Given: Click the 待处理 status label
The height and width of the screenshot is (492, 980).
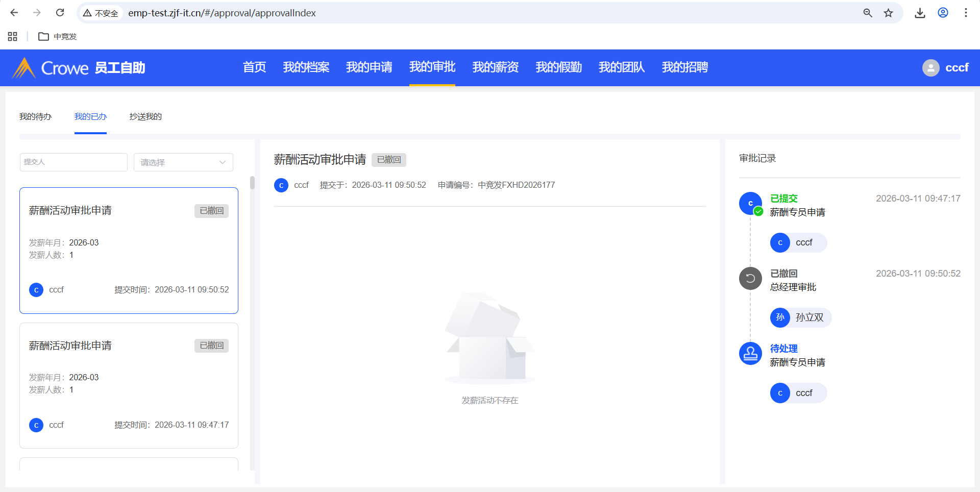Looking at the screenshot, I should point(784,349).
